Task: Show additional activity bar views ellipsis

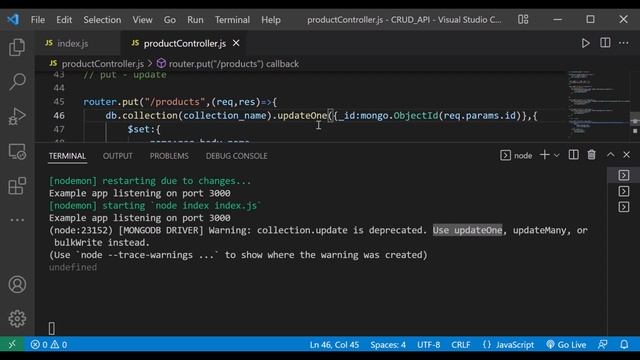Action: 17,220
